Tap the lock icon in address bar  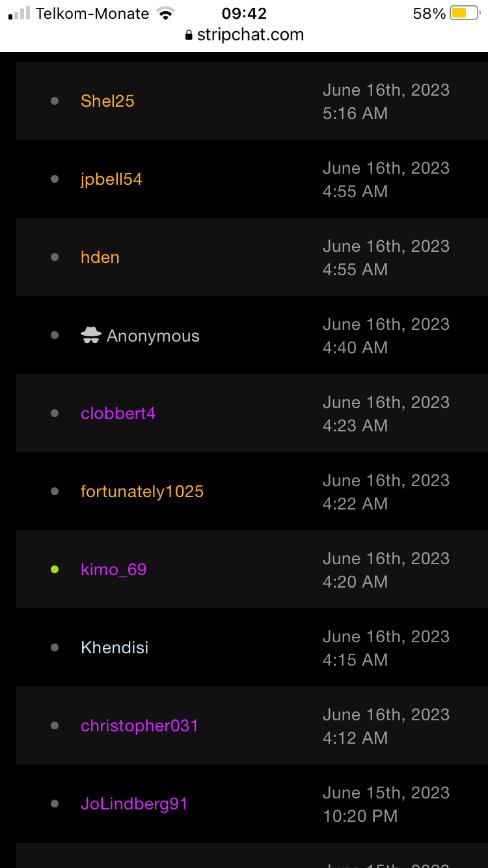pyautogui.click(x=189, y=35)
